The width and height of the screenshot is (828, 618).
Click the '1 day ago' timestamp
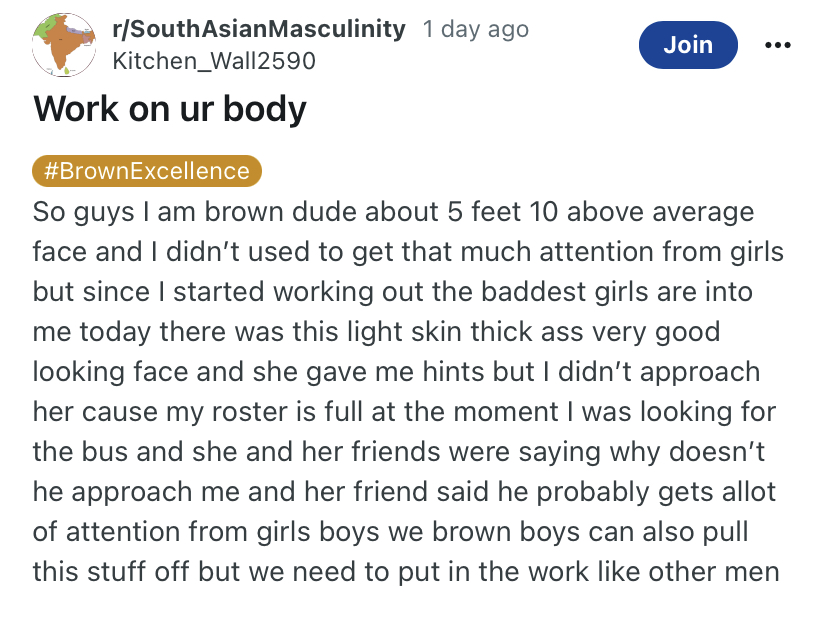pos(476,29)
